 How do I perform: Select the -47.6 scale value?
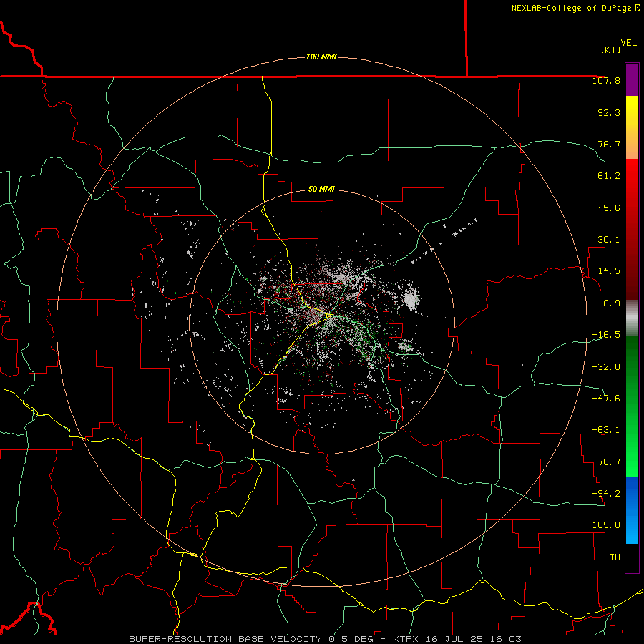click(606, 399)
